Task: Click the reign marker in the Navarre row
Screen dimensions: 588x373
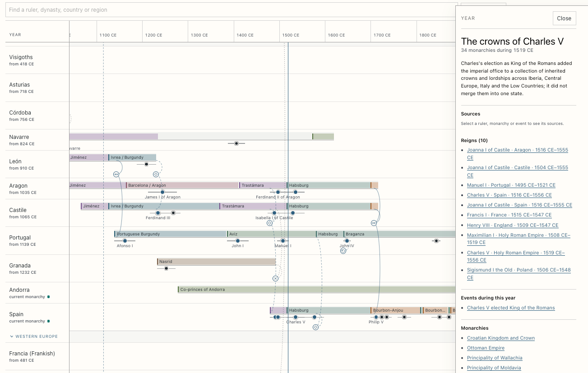Action: point(236,143)
